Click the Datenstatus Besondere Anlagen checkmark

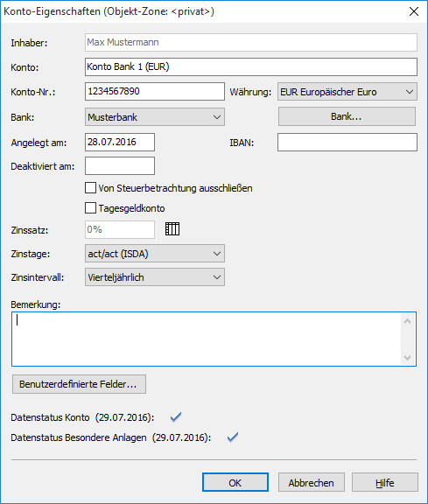233,437
